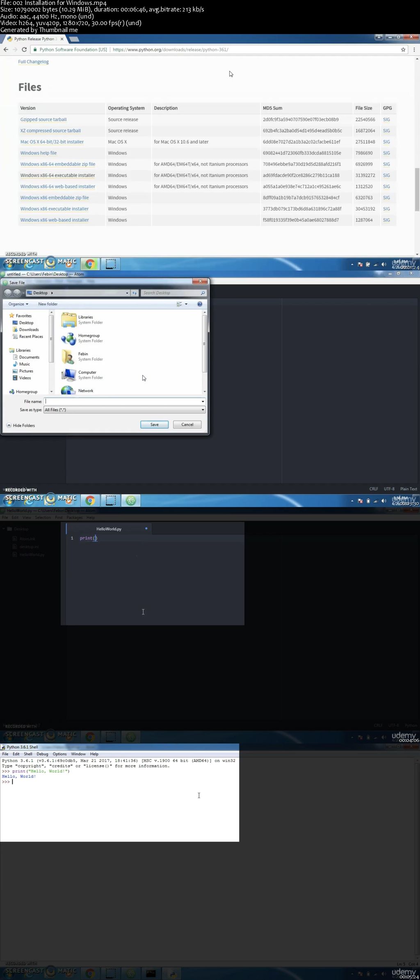Viewport: 420px width, 980px height.
Task: Reload the python.org page
Action: pyautogui.click(x=24, y=49)
